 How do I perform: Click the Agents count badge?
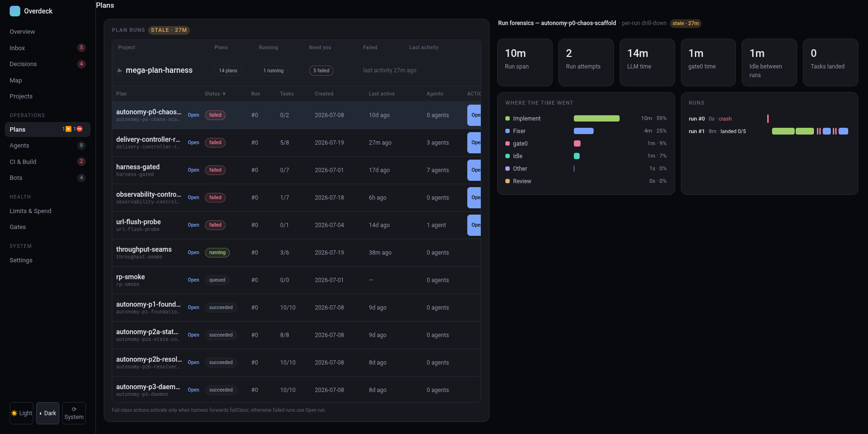(81, 145)
